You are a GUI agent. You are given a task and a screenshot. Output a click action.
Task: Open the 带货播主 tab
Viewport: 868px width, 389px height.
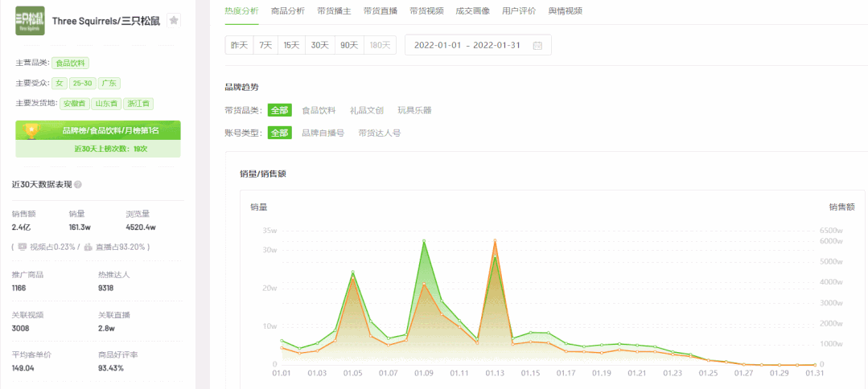(x=334, y=10)
